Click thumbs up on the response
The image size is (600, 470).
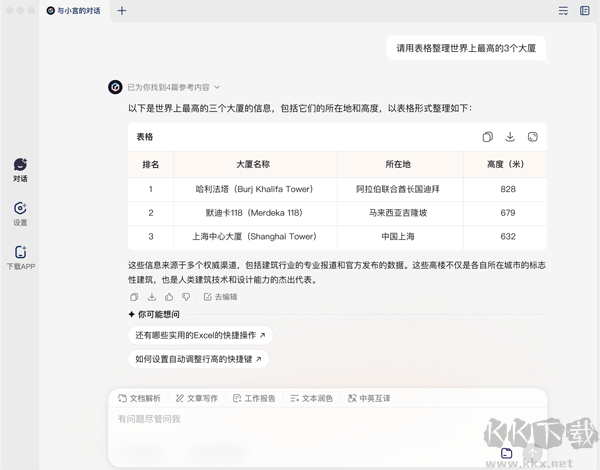point(169,297)
